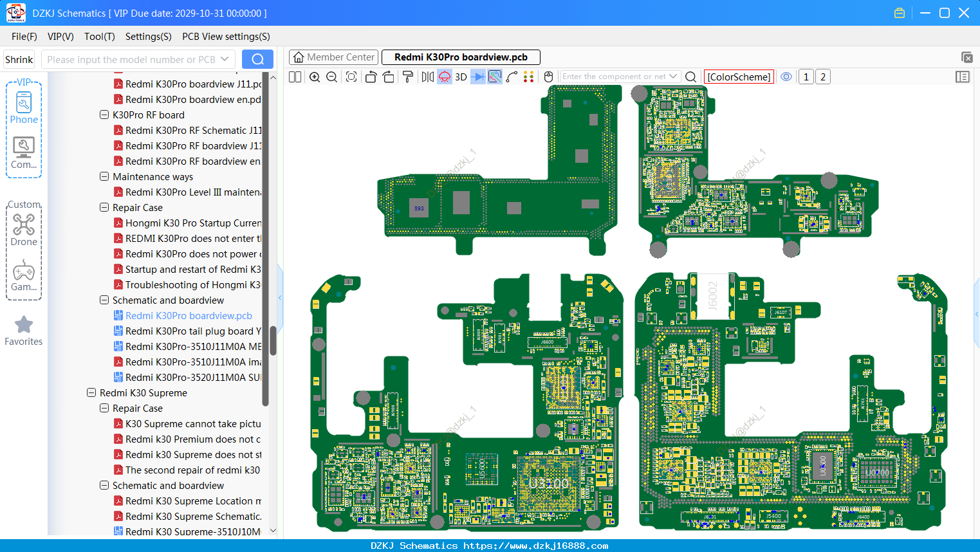Viewport: 980px width, 552px height.
Task: Zoom in on the boardview
Action: pyautogui.click(x=315, y=77)
